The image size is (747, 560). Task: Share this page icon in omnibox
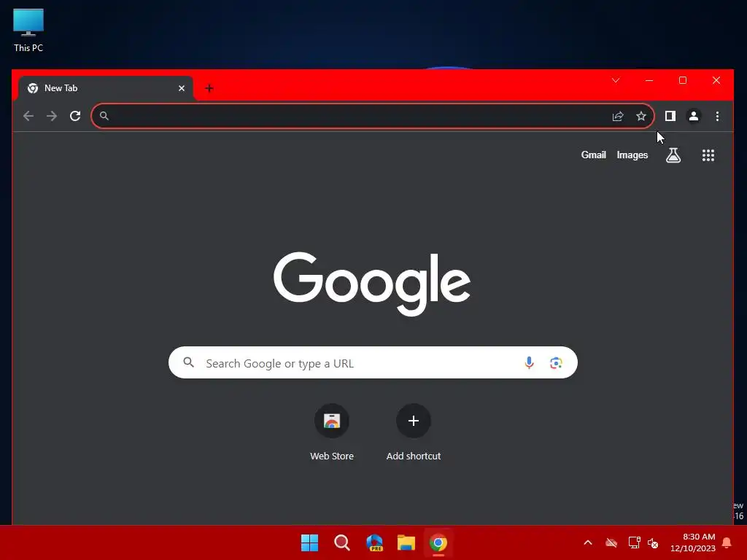[x=618, y=116]
